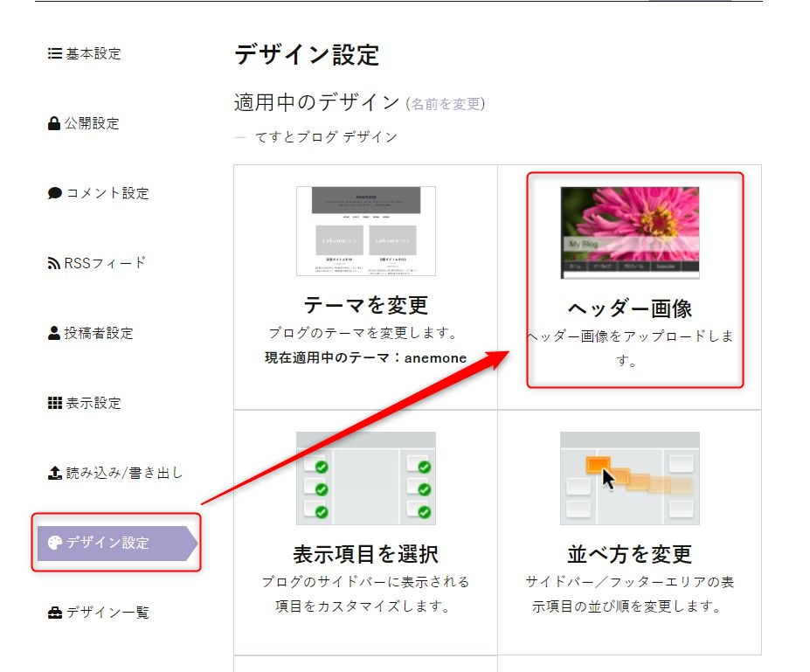Click the デザイン設定 page heading

click(308, 55)
